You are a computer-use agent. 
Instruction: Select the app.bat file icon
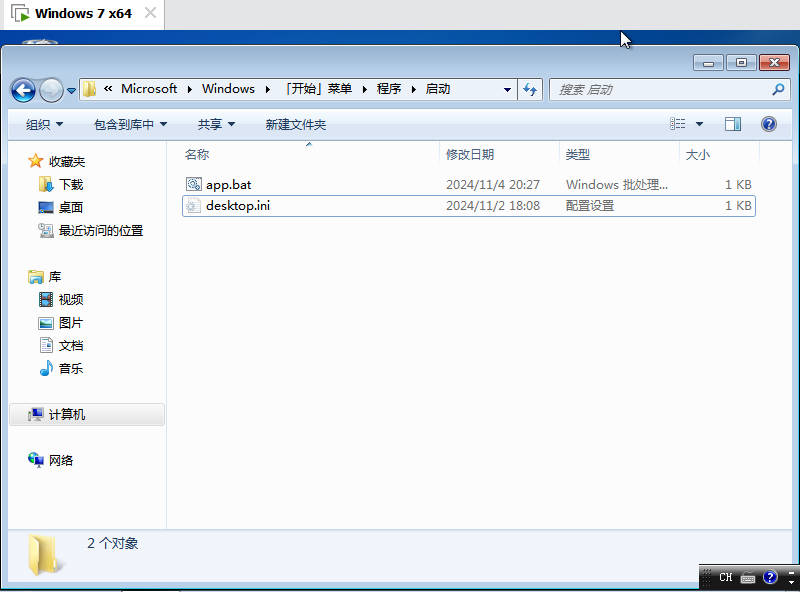tap(194, 184)
